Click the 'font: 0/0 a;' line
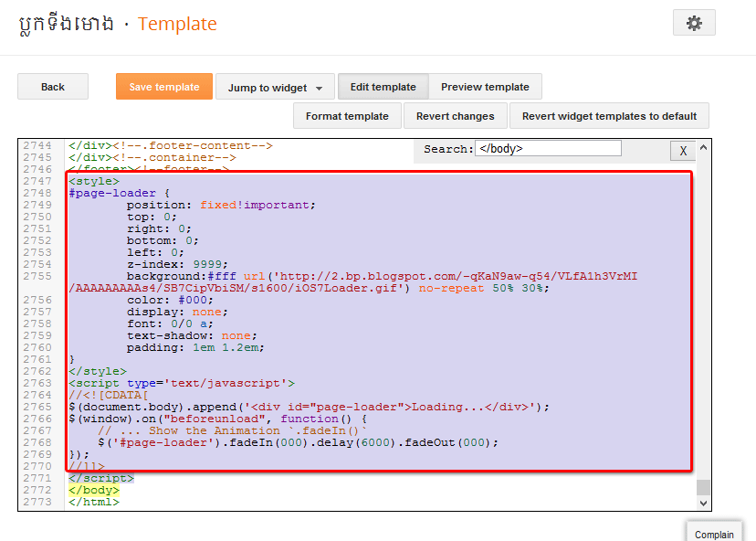The width and height of the screenshot is (756, 541). [170, 324]
